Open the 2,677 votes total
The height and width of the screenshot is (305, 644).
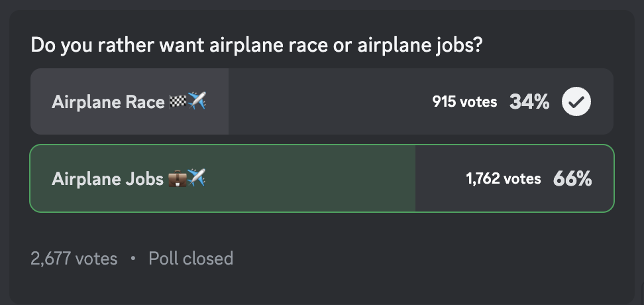pos(74,259)
